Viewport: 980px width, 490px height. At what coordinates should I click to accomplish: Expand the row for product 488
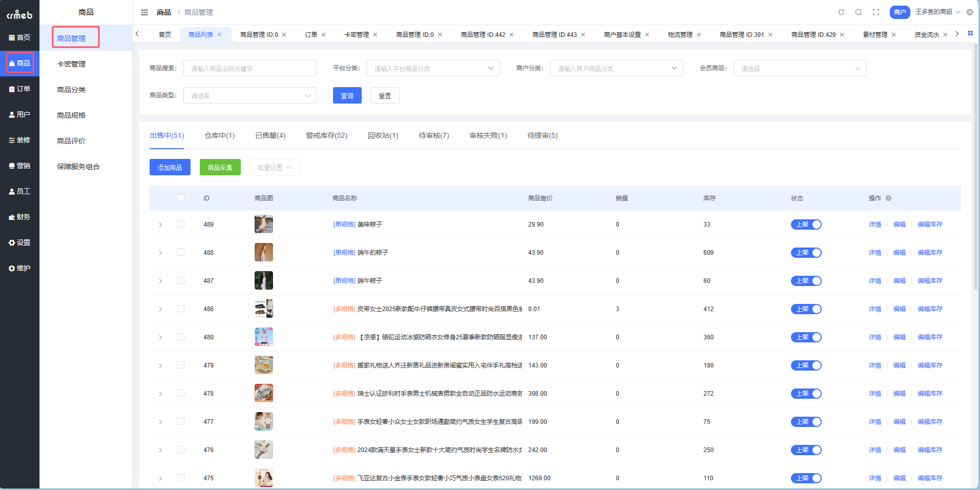160,252
